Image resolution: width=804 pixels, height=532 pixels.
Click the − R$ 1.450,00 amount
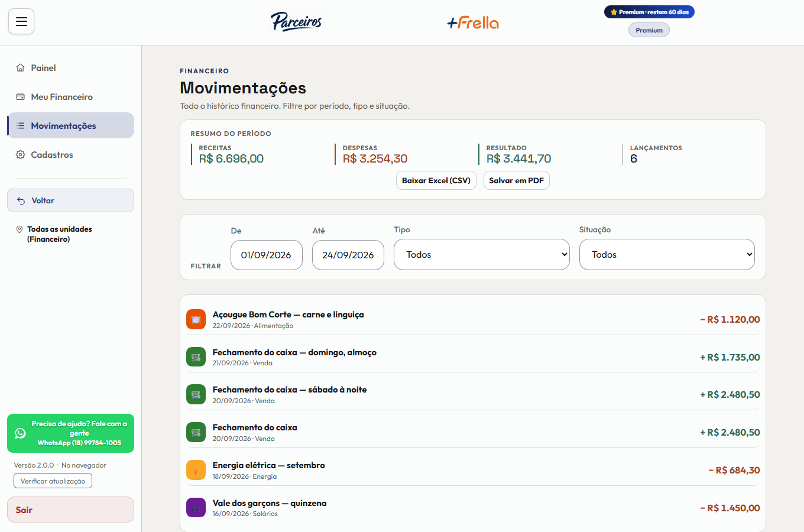(730, 508)
